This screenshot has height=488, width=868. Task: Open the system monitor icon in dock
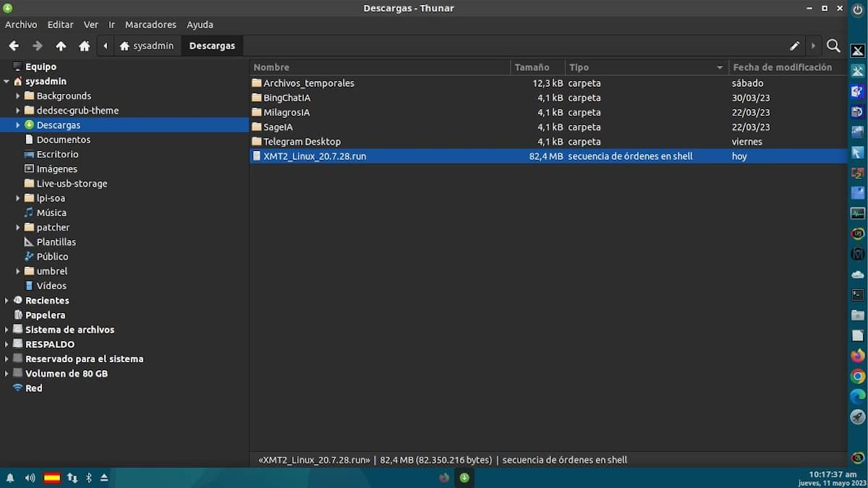tap(858, 213)
